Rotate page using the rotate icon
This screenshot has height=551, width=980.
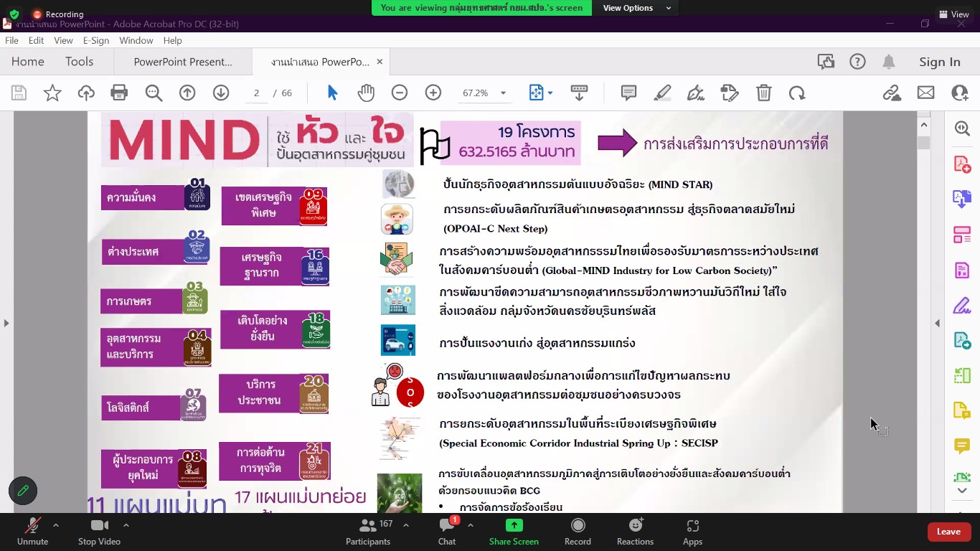click(797, 93)
